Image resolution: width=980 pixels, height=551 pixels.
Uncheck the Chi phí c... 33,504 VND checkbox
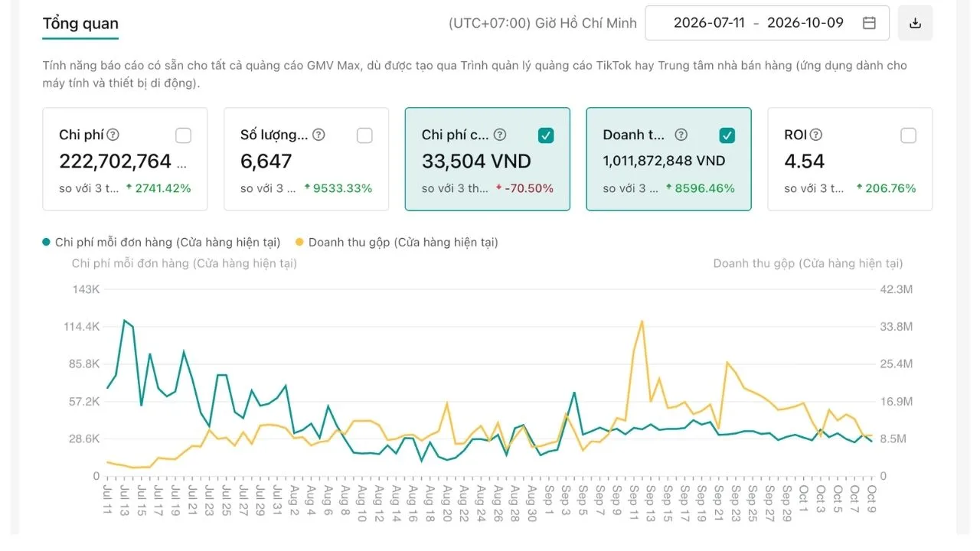pyautogui.click(x=546, y=135)
